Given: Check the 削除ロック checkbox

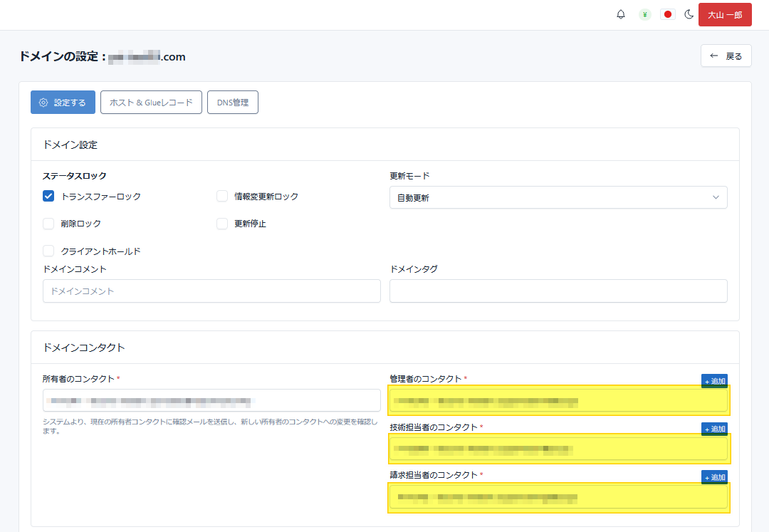Looking at the screenshot, I should 48,224.
